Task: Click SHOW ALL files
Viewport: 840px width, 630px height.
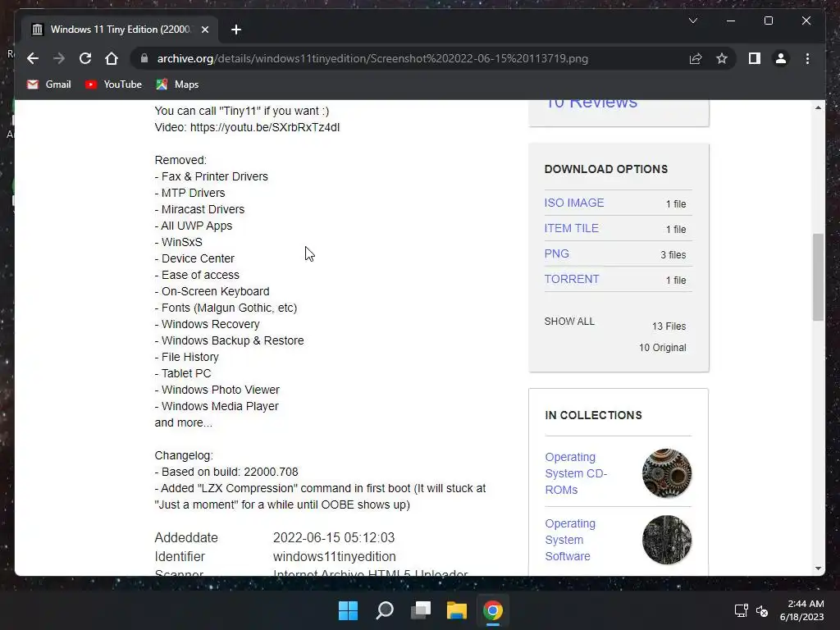Action: click(569, 322)
